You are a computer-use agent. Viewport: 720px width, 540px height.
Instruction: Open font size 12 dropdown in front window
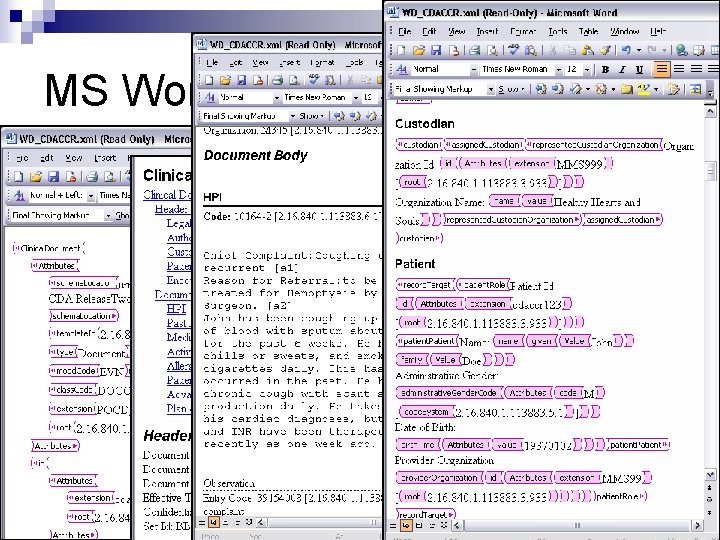click(x=587, y=69)
